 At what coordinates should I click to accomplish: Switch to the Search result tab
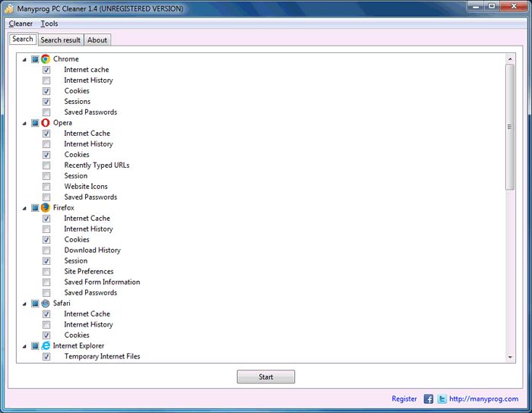tap(61, 40)
